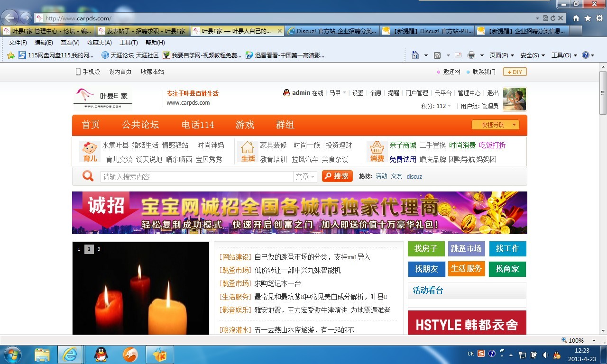Click the 叶县E家 site logo

pyautogui.click(x=103, y=99)
